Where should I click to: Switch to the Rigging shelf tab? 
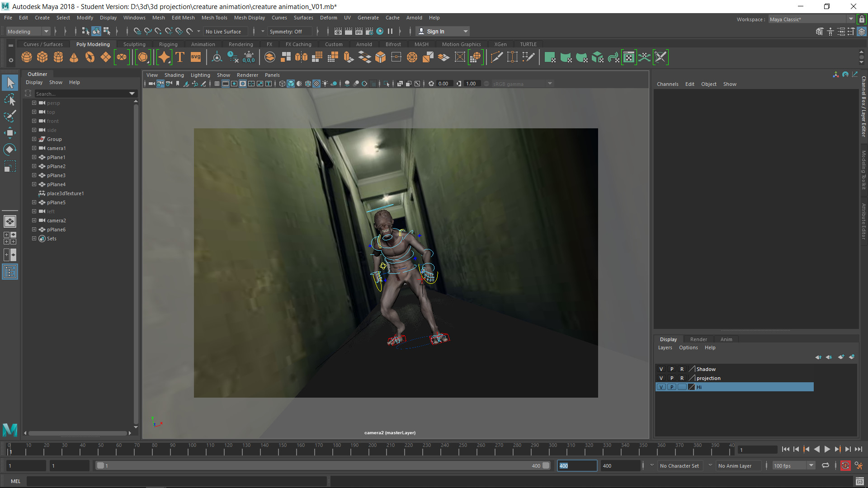168,44
